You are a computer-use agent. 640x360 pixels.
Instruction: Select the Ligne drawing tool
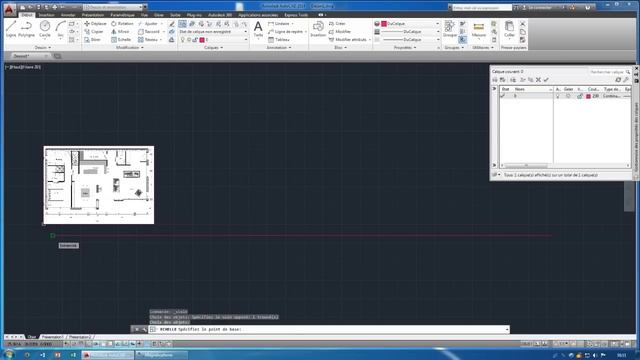(x=11, y=29)
